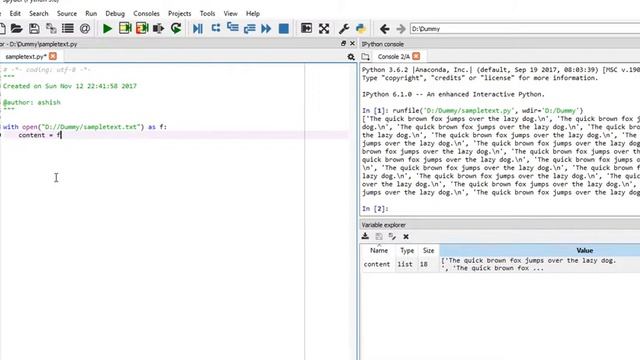640x360 pixels.
Task: Stop debugging with the blue square icon
Action: (x=284, y=29)
